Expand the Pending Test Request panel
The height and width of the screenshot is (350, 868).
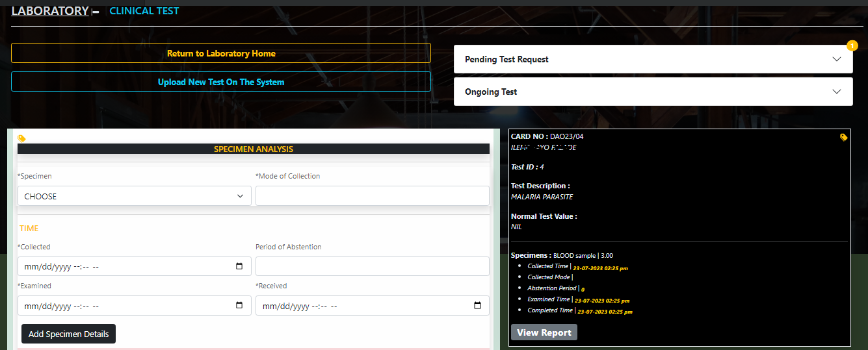[653, 59]
